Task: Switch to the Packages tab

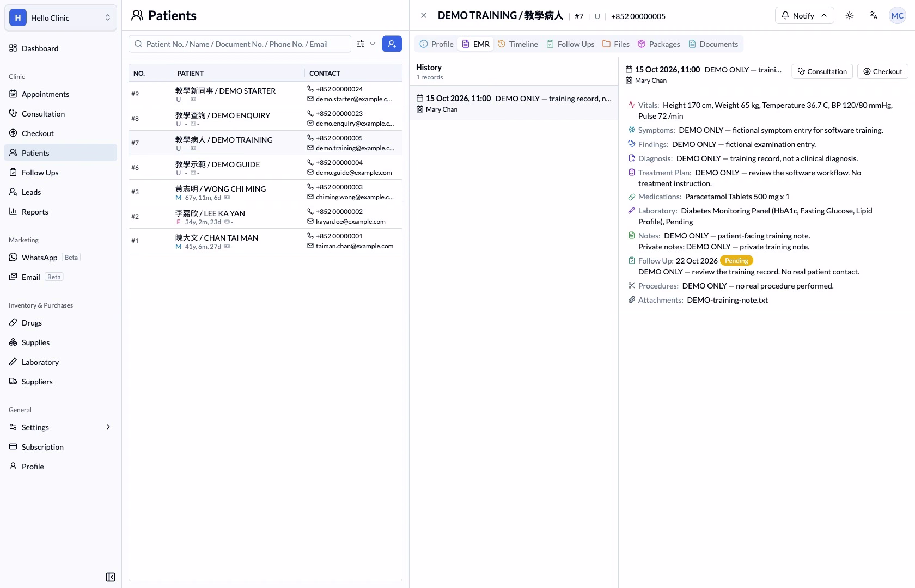Action: pyautogui.click(x=659, y=44)
